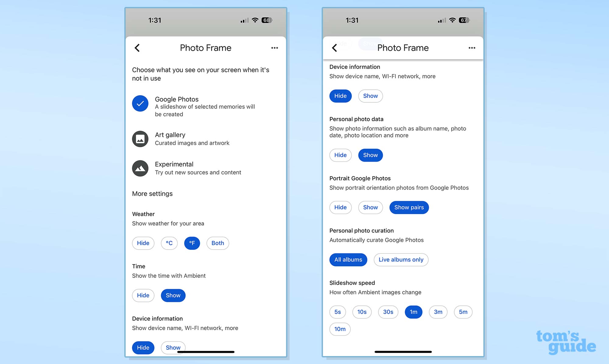The width and height of the screenshot is (609, 364).
Task: Set slideshow speed to 30 seconds
Action: (387, 312)
